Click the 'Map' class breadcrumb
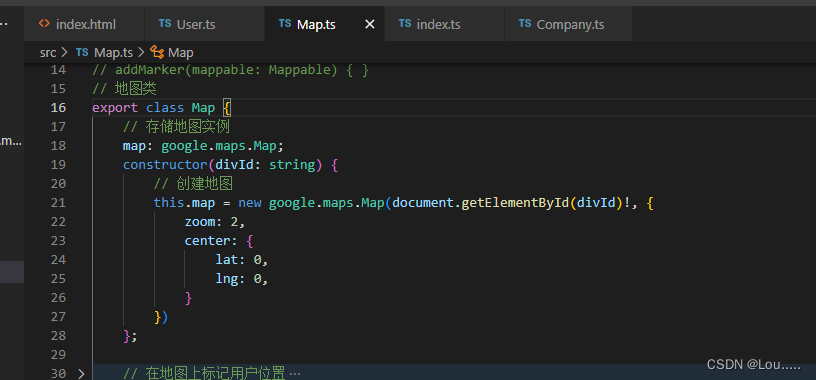 coord(181,53)
